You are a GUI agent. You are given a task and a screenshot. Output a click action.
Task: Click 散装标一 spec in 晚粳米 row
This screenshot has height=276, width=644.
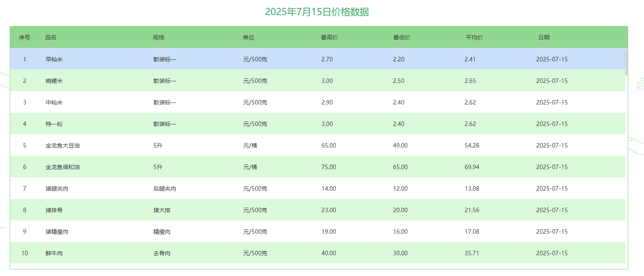(165, 81)
